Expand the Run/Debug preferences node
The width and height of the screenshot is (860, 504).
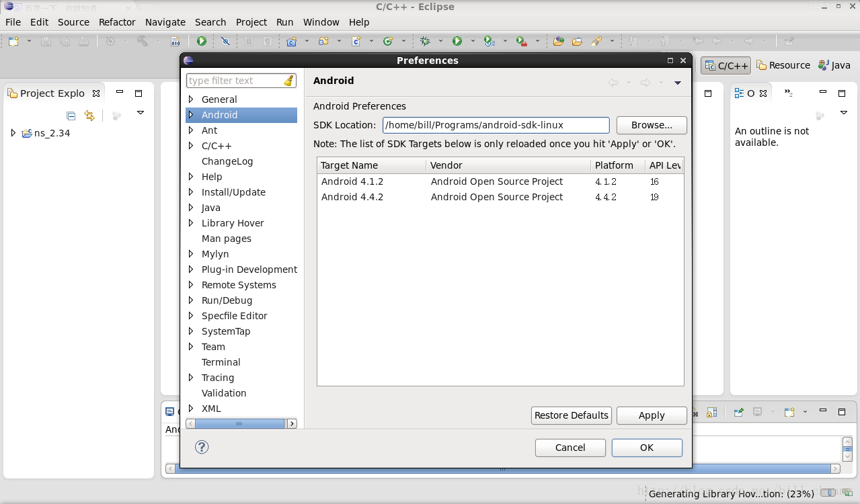(x=191, y=300)
